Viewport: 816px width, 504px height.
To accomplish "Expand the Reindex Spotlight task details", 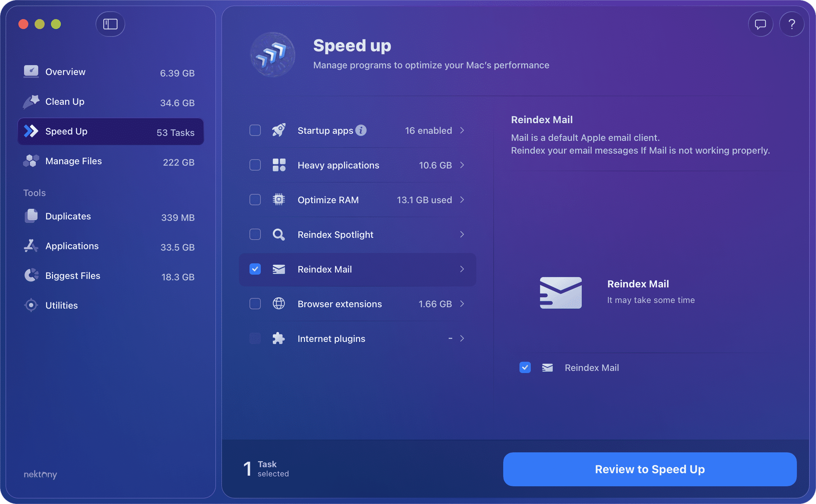I will click(x=462, y=234).
